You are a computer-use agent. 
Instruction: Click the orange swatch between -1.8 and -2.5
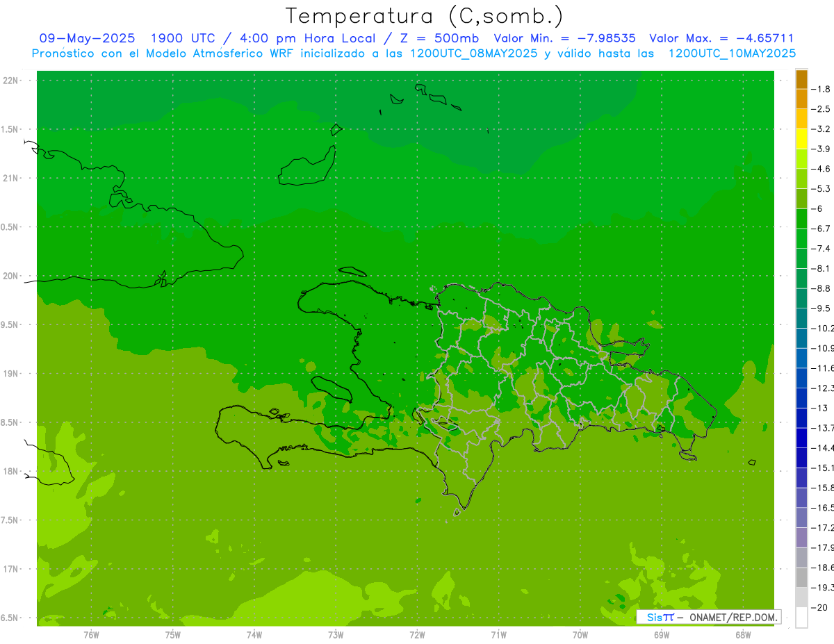tap(801, 99)
